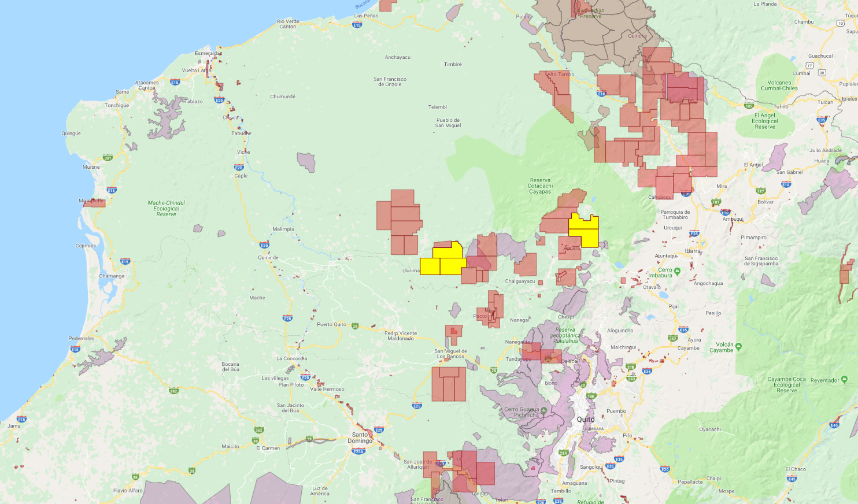The height and width of the screenshot is (504, 858).
Task: Select the Volcán Cayambe peak marker icon
Action: 738,347
